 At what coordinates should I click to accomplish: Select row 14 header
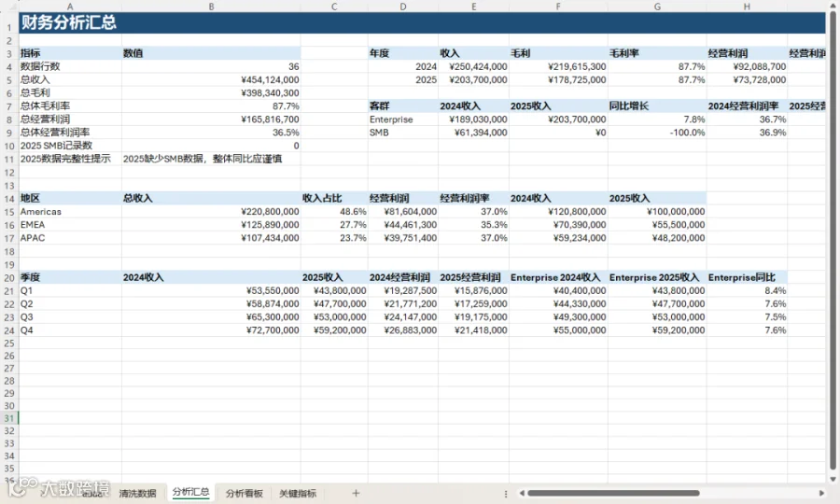(x=9, y=199)
